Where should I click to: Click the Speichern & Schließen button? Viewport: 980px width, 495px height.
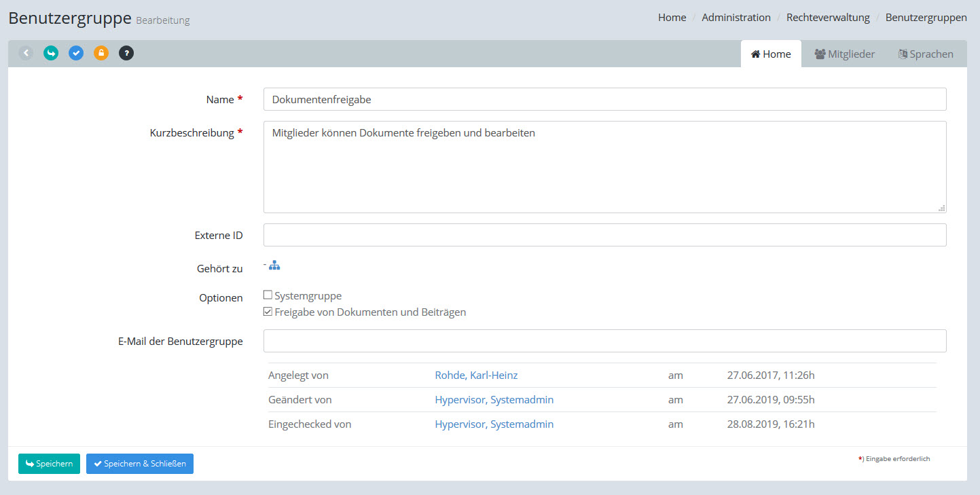[140, 464]
